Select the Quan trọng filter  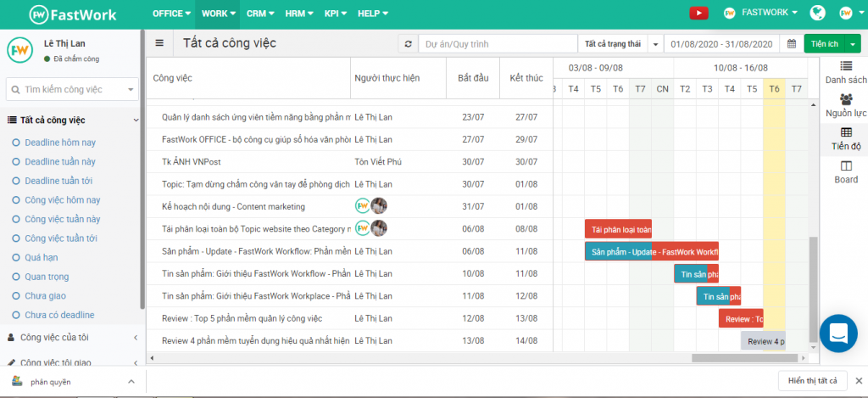pos(47,277)
